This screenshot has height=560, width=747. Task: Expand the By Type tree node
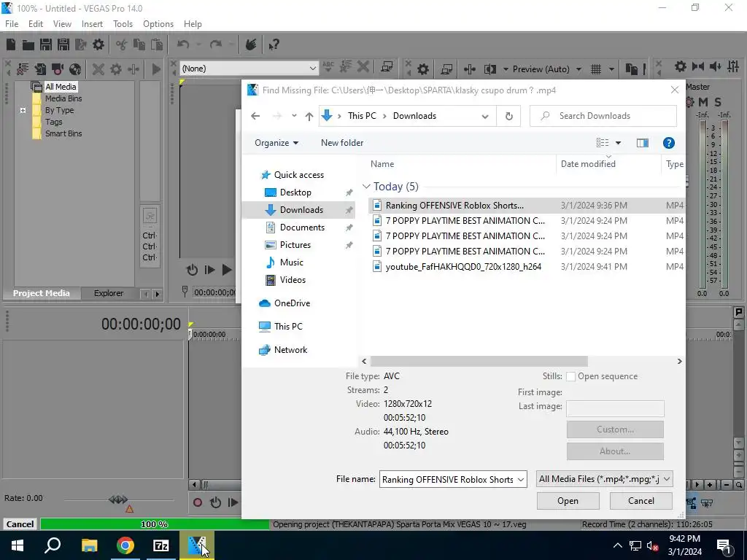click(x=23, y=111)
